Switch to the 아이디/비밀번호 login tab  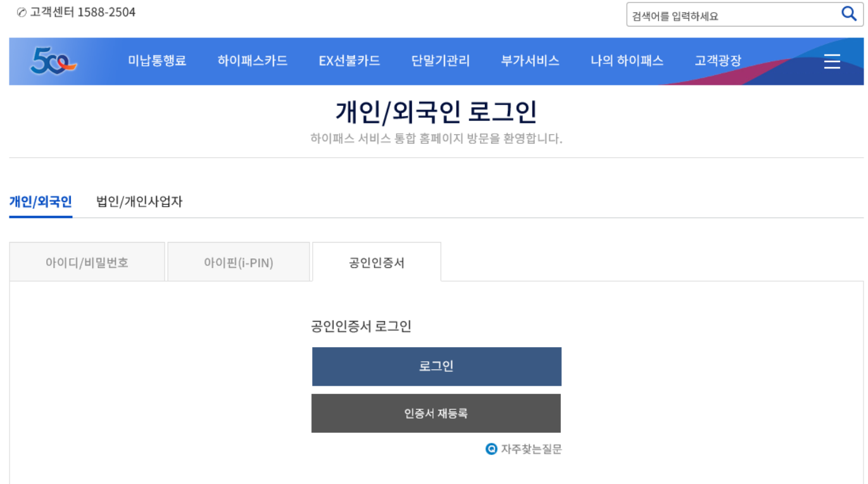click(87, 262)
